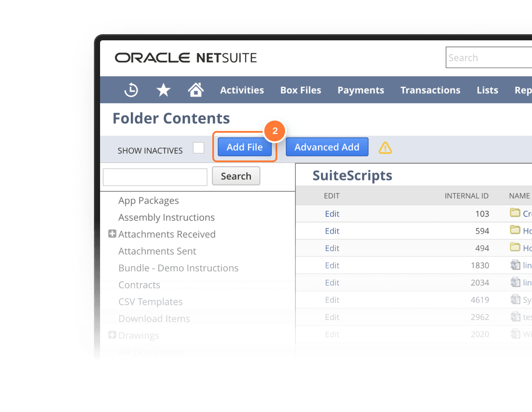Click the script file icon in row 2962
The image size is (532, 412).
tap(515, 317)
